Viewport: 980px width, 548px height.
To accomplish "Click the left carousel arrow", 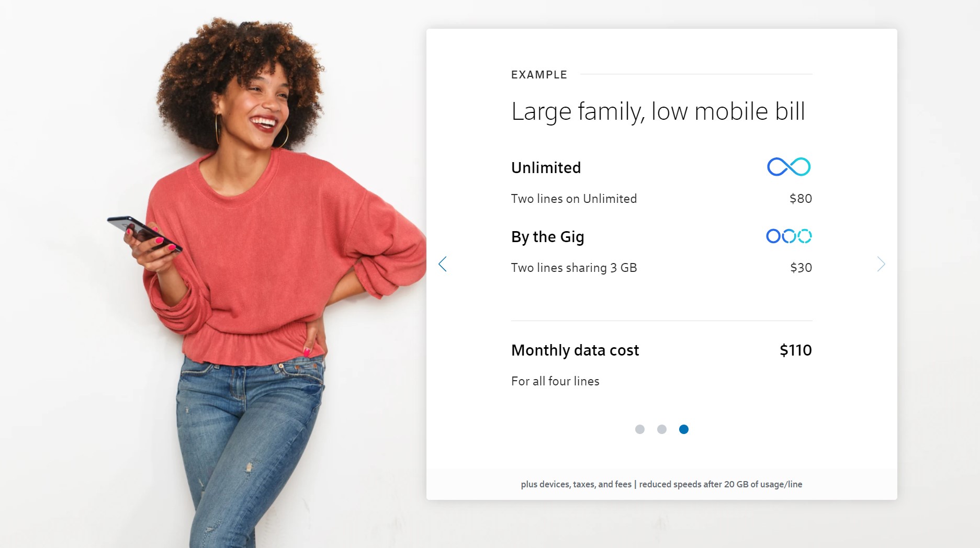I will point(443,264).
